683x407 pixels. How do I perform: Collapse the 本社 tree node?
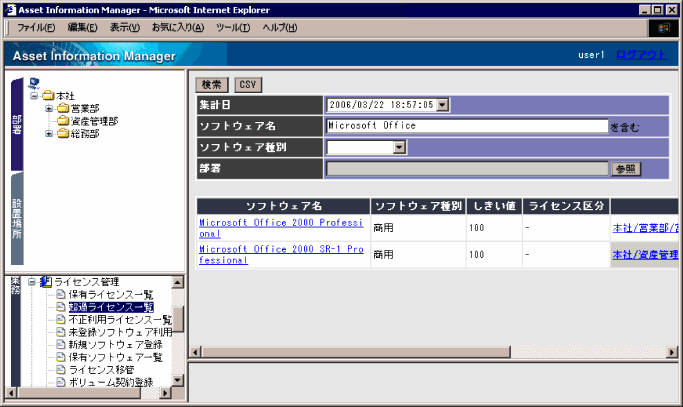(x=34, y=95)
